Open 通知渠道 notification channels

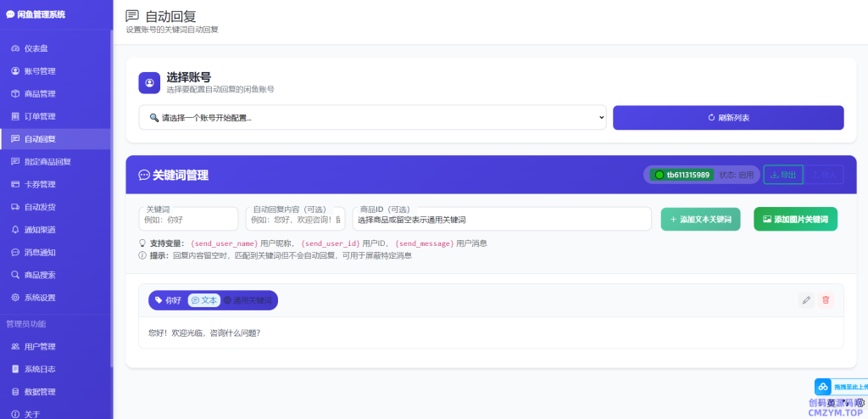point(39,230)
